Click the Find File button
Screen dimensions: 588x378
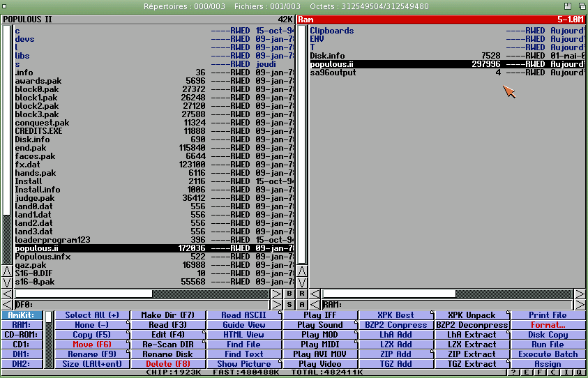(244, 345)
